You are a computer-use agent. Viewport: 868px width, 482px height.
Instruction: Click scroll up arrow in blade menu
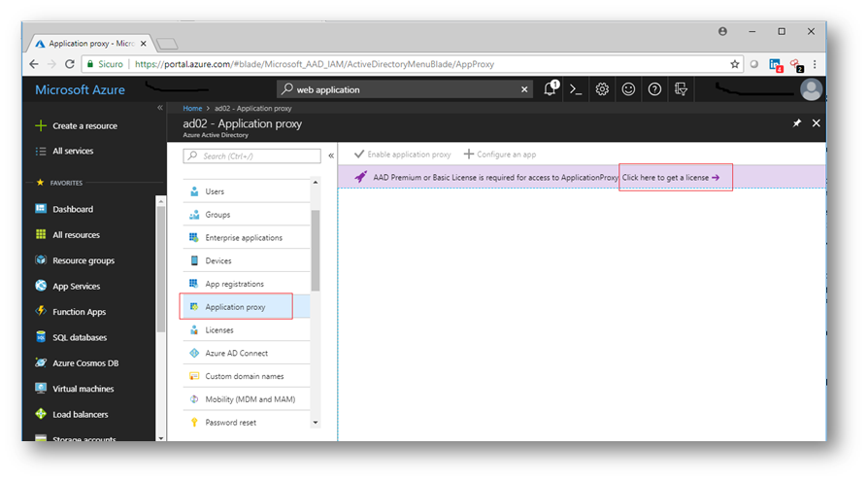316,183
